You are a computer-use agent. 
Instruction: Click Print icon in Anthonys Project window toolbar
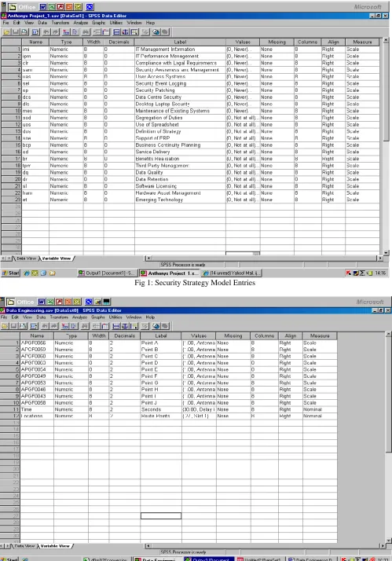point(24,32)
